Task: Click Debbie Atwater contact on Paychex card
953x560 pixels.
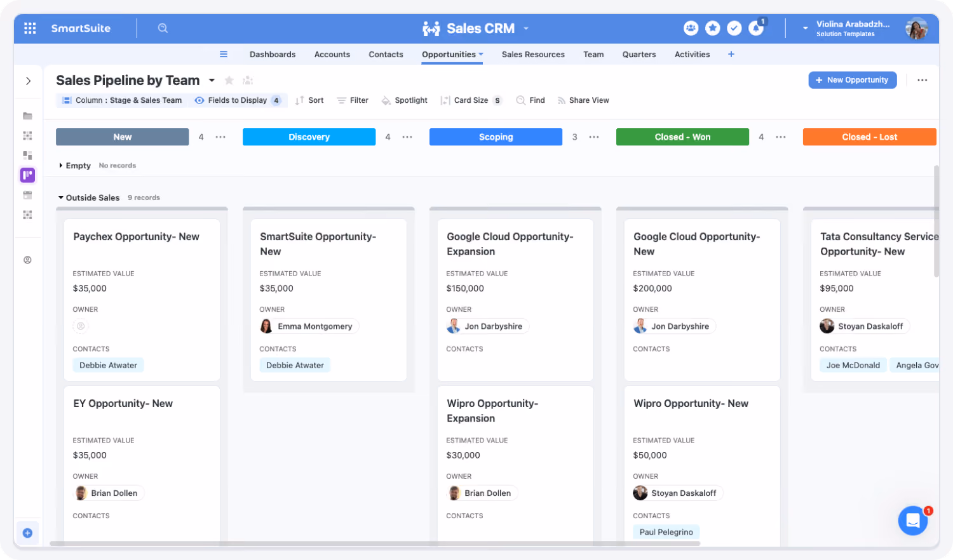Action: [108, 365]
